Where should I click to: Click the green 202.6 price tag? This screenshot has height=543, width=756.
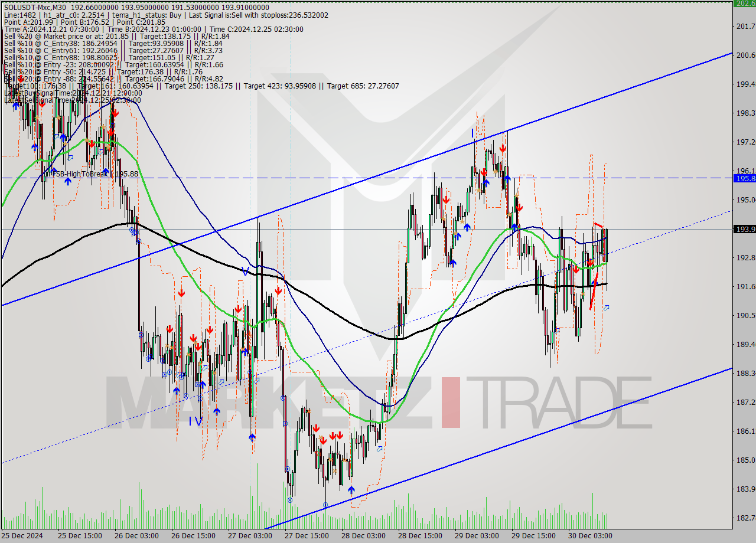(x=744, y=3)
